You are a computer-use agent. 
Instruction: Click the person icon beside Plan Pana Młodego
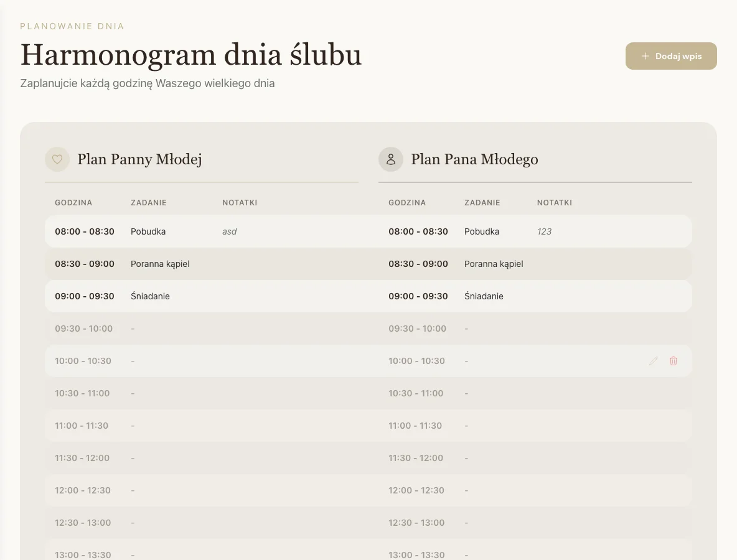pos(391,159)
